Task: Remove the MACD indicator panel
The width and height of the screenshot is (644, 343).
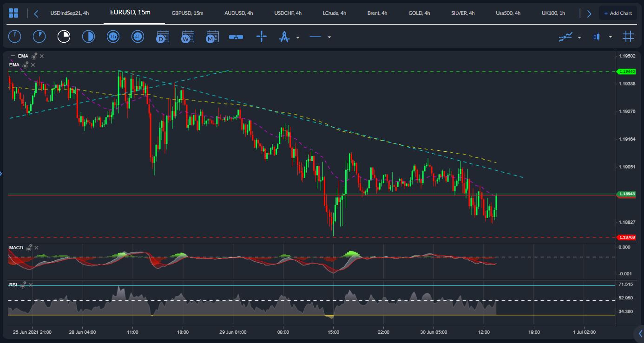Action: 37,248
